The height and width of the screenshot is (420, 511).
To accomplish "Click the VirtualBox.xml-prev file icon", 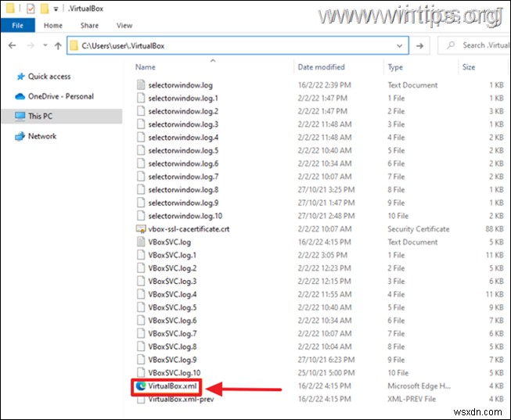I will click(x=141, y=400).
